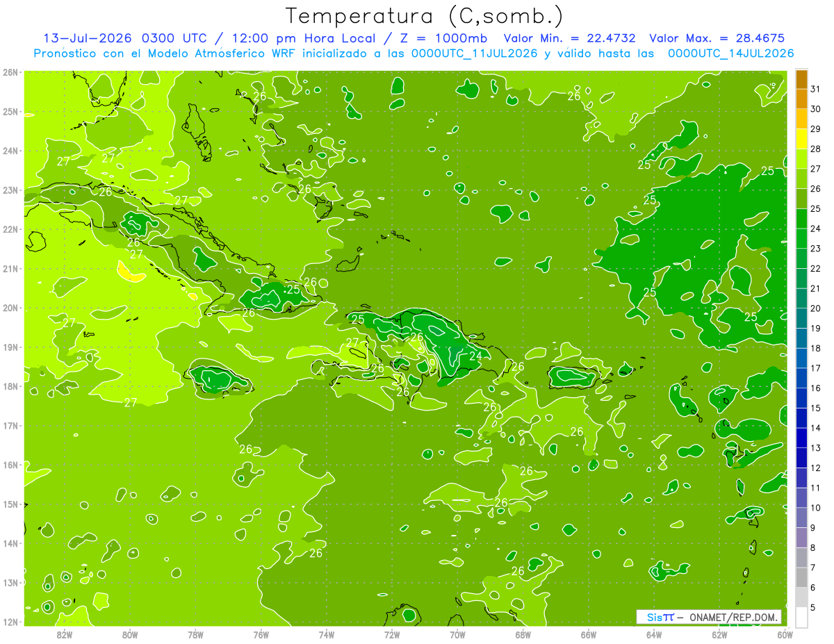834x644 pixels.
Task: Click the color scale label 5
Action: (x=813, y=607)
